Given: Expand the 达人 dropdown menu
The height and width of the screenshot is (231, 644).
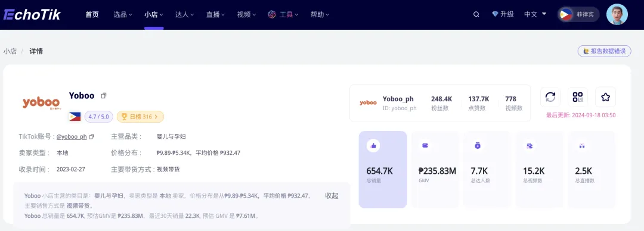Looking at the screenshot, I should (x=184, y=14).
